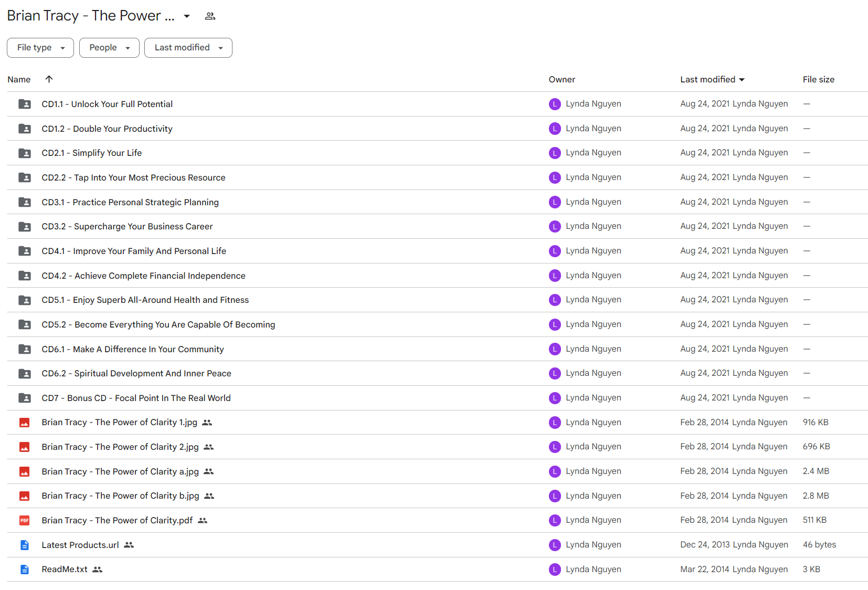Click '2.8 MB' file size value
868x590 pixels.
816,496
